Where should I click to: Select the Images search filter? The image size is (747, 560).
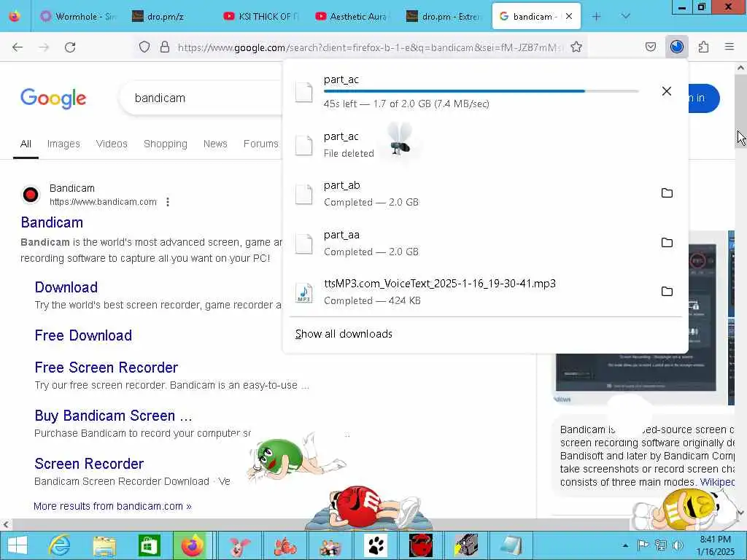[63, 144]
